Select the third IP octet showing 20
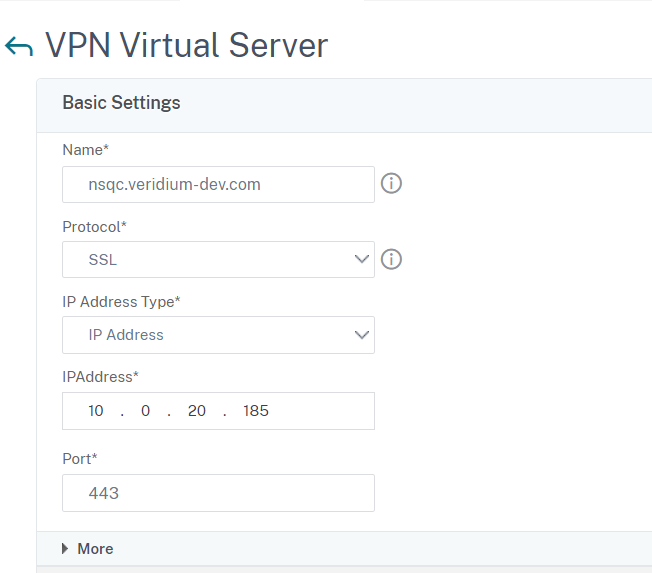Image resolution: width=652 pixels, height=573 pixels. click(x=197, y=411)
